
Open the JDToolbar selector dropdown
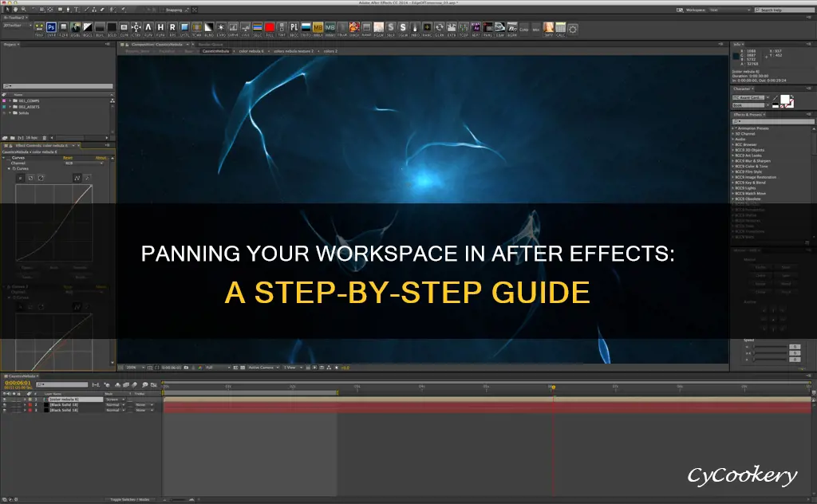click(17, 26)
